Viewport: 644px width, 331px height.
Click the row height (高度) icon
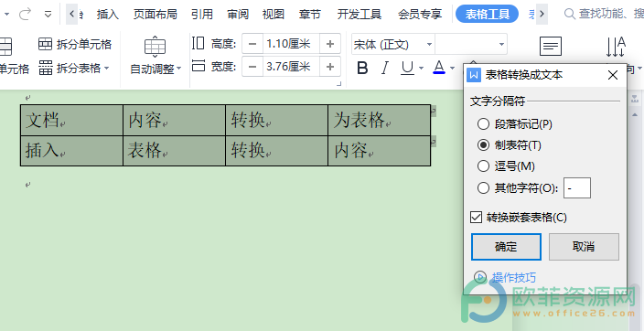click(x=198, y=43)
